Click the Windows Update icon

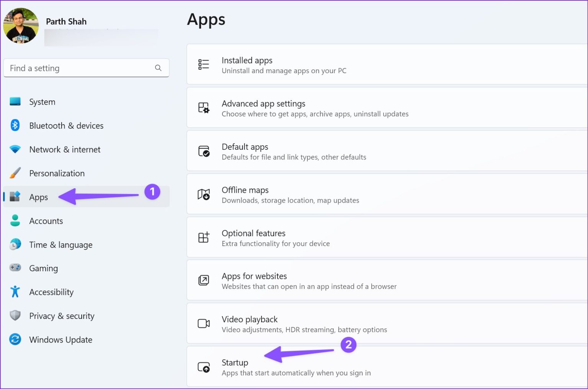click(15, 339)
